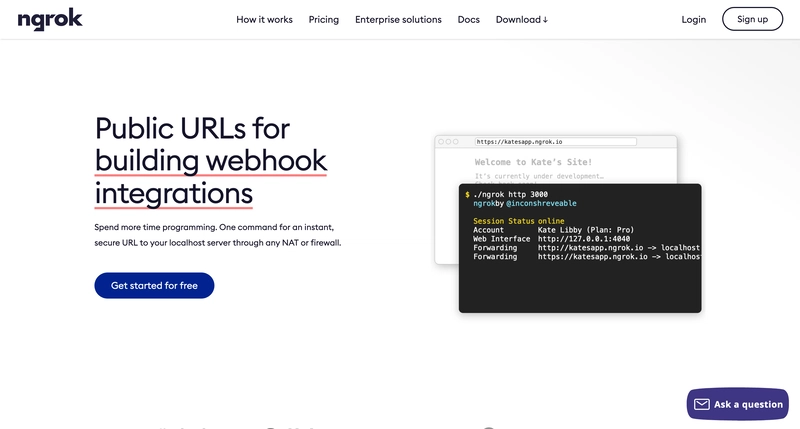Open Enterprise solutions
The image size is (800, 429).
(x=398, y=19)
